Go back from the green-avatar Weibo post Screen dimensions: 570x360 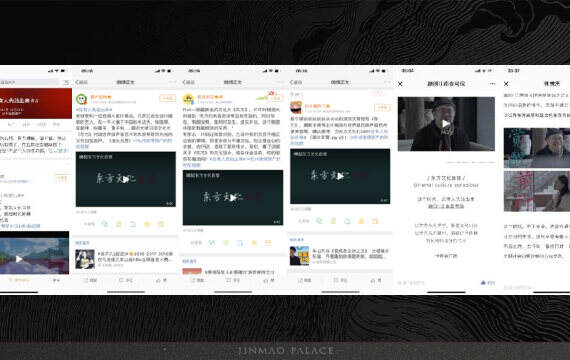tap(81, 82)
